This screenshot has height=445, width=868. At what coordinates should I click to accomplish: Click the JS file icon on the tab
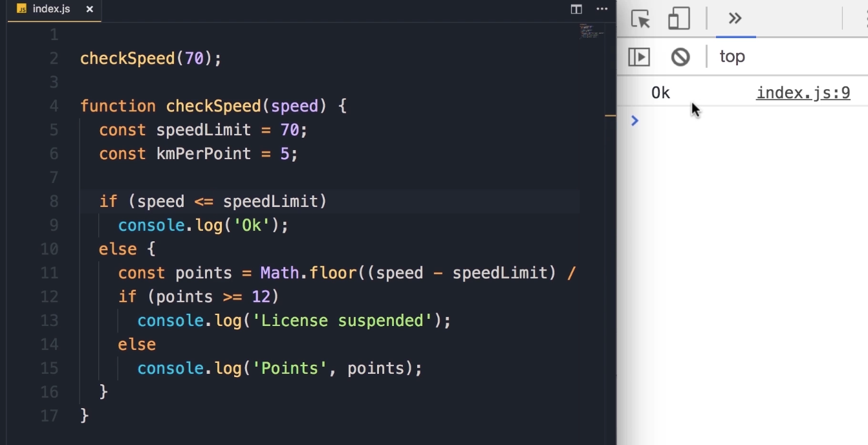pos(22,10)
